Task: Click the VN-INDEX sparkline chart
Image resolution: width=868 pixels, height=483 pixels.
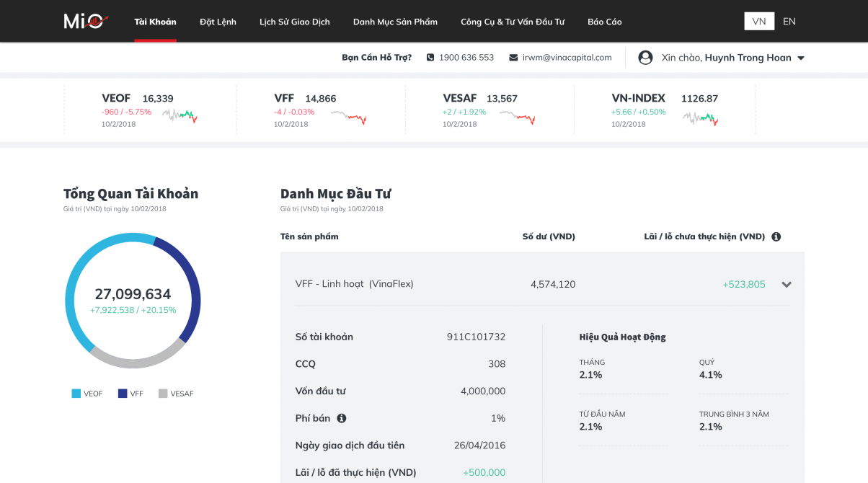Action: pos(701,118)
